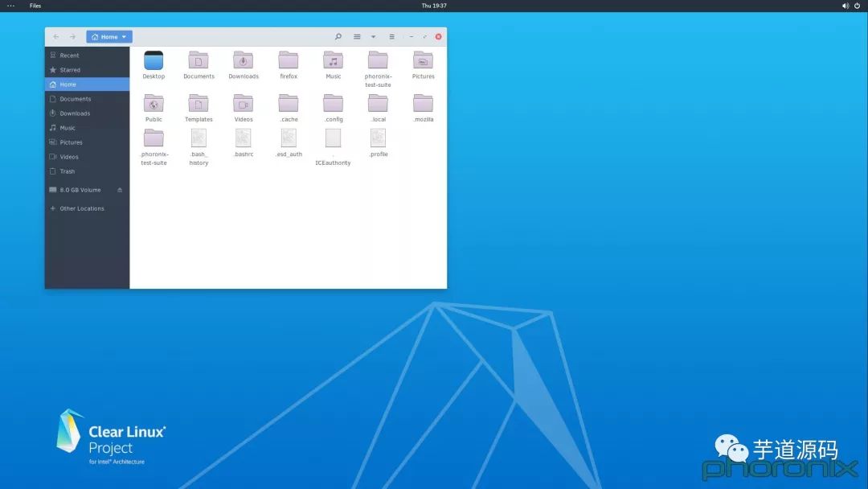The width and height of the screenshot is (868, 489).
Task: Expand Other Locations in the sidebar
Action: pos(80,208)
